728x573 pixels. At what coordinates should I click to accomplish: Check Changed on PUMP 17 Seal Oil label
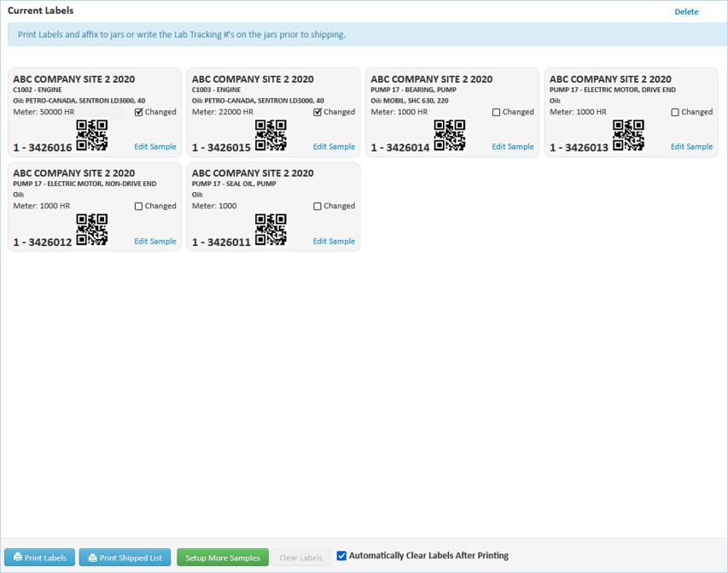[x=318, y=206]
